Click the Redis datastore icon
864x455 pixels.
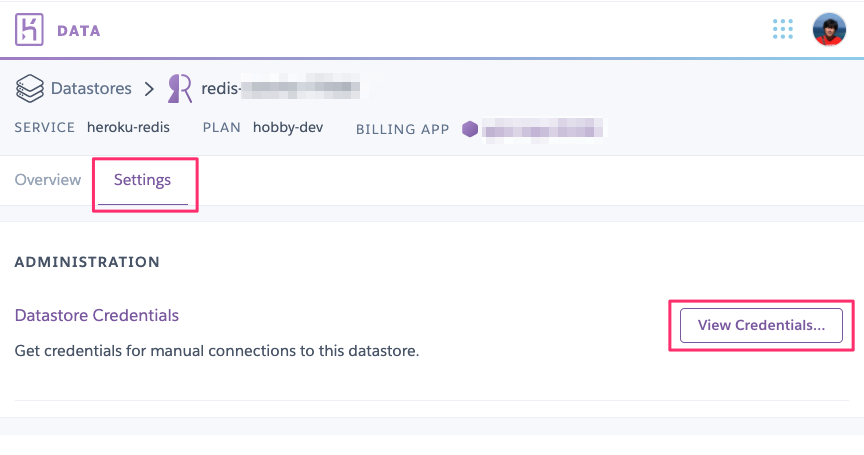pyautogui.click(x=180, y=88)
